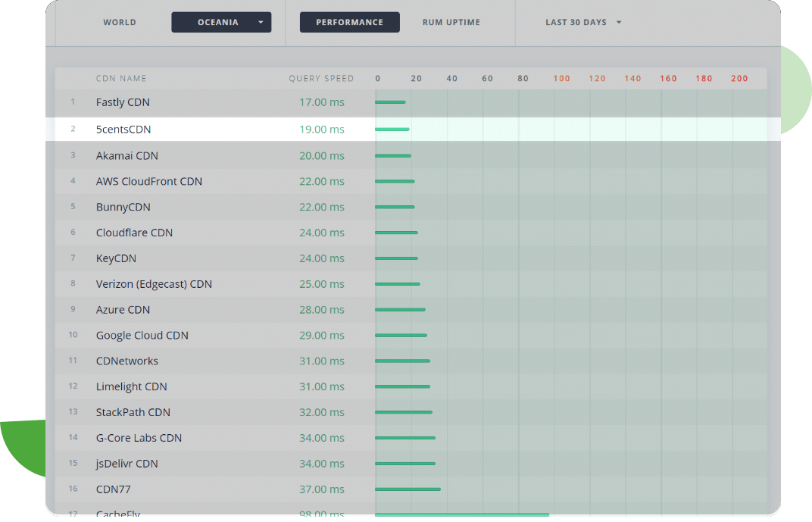Open the Akamai CDN entry
Viewport: 812px width, 522px height.
(126, 156)
